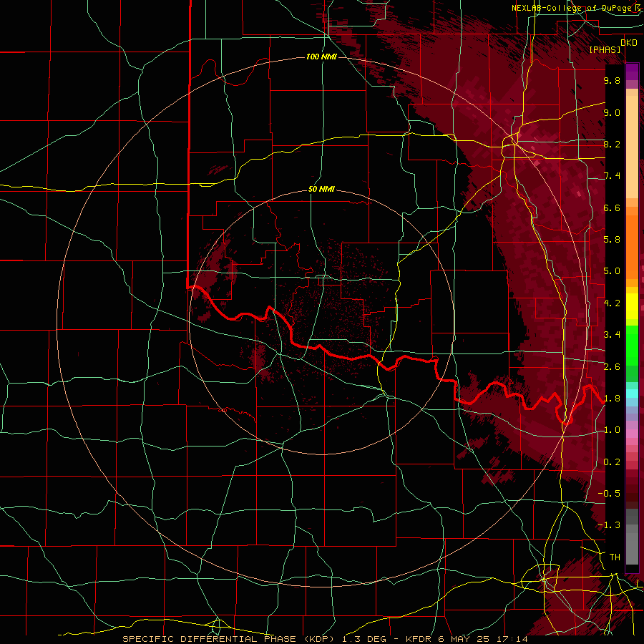The width and height of the screenshot is (644, 644).
Task: Click the 1.8 legend value
Action: (x=612, y=399)
